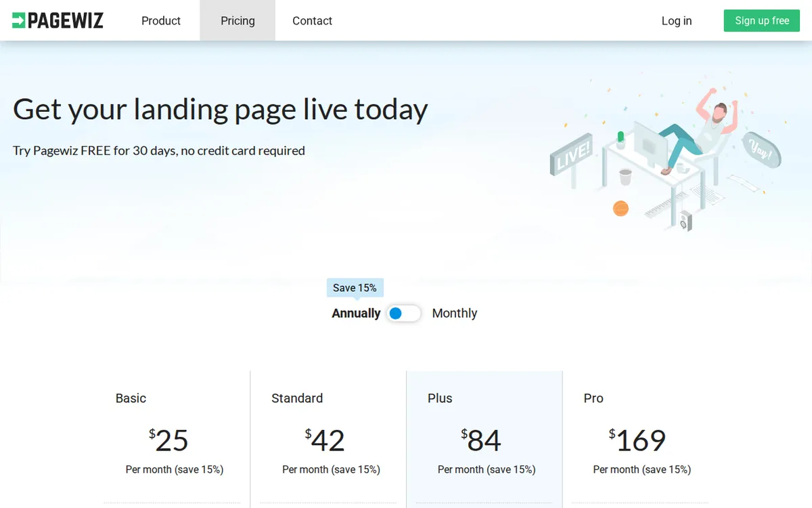Image resolution: width=812 pixels, height=508 pixels.
Task: Click 'Per month (save 15%)' under Plus
Action: click(487, 469)
